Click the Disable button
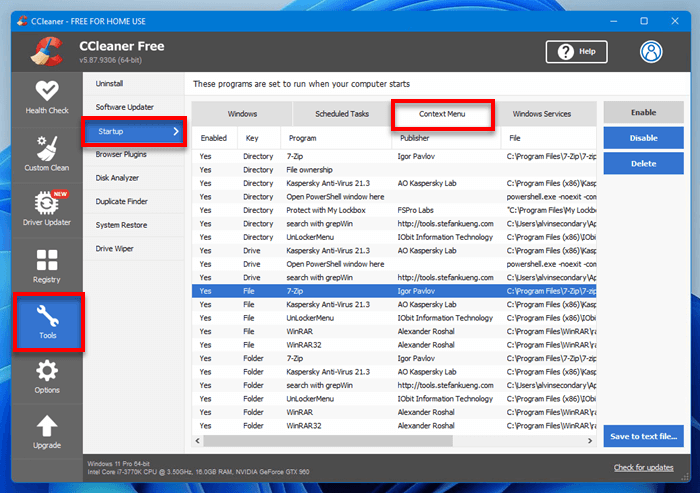The image size is (700, 493). (x=643, y=138)
